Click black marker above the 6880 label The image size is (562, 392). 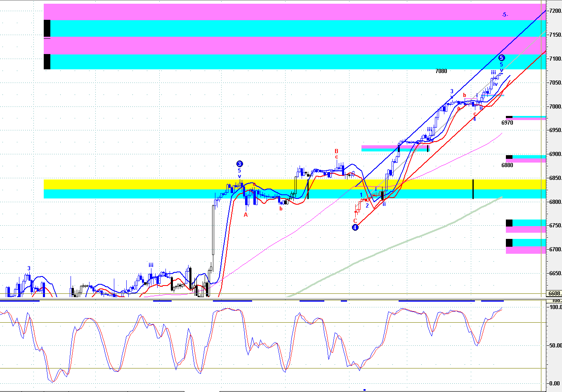pyautogui.click(x=509, y=157)
